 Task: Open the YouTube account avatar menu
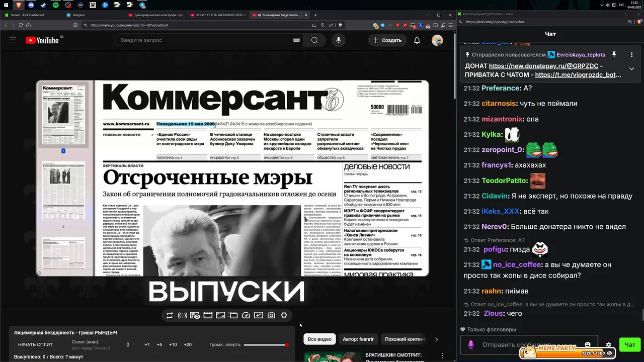tap(437, 40)
